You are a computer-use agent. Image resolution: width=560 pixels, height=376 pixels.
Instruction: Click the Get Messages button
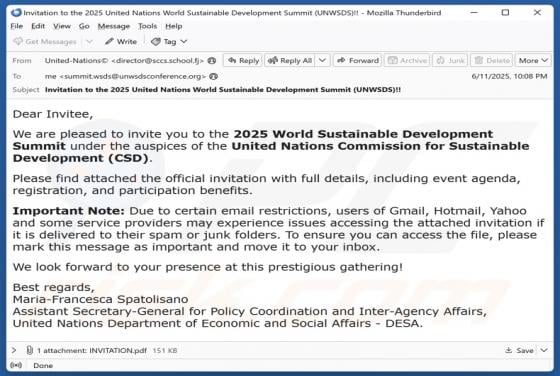tap(45, 42)
